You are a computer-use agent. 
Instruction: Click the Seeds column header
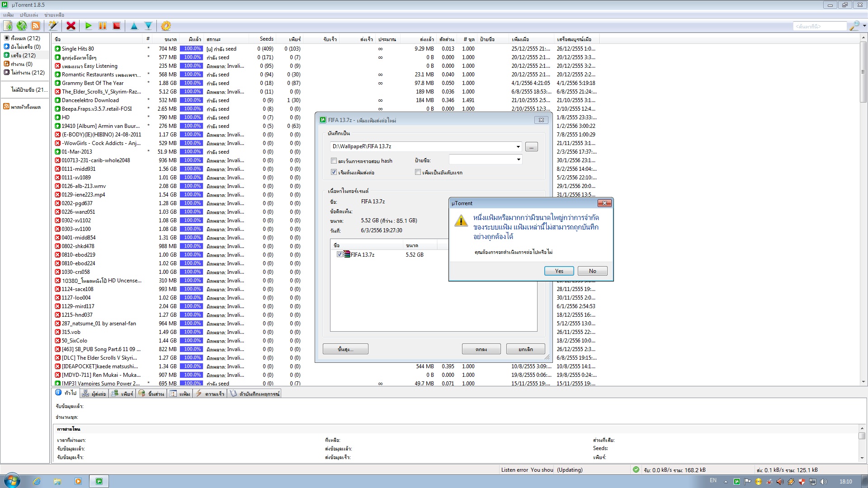click(x=266, y=39)
